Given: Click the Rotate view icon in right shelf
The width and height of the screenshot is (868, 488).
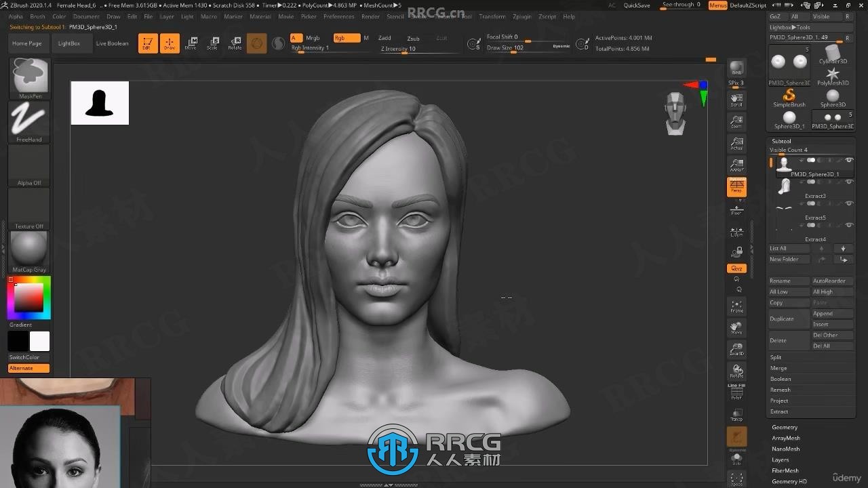Looking at the screenshot, I should pyautogui.click(x=736, y=371).
